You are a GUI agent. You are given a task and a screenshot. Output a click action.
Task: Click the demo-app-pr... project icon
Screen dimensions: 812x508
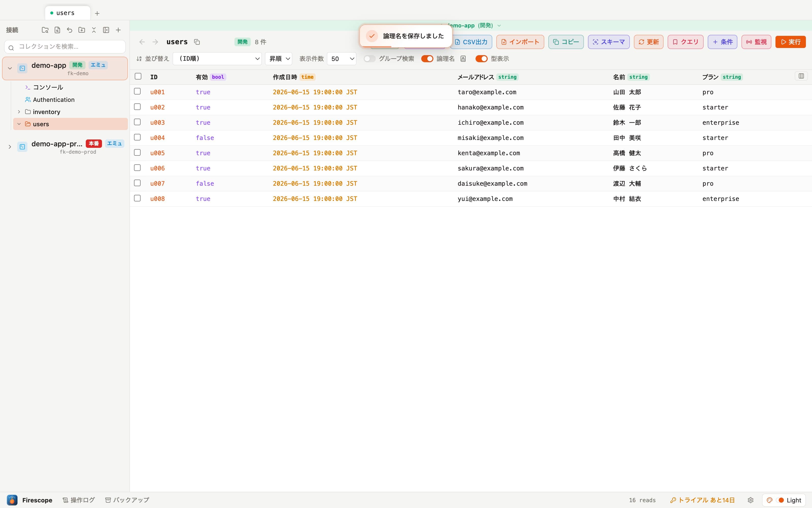click(x=22, y=147)
